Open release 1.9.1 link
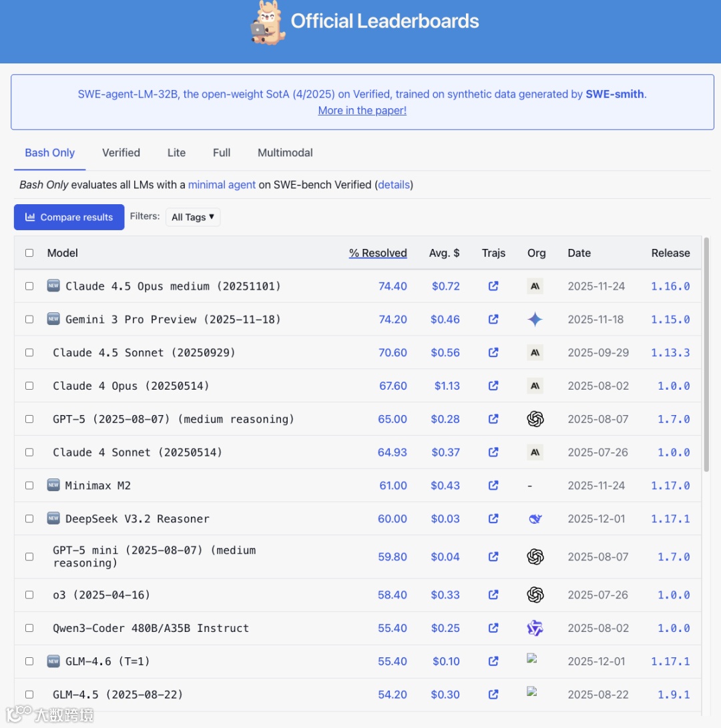Screen dimensions: 721x728 (x=674, y=695)
